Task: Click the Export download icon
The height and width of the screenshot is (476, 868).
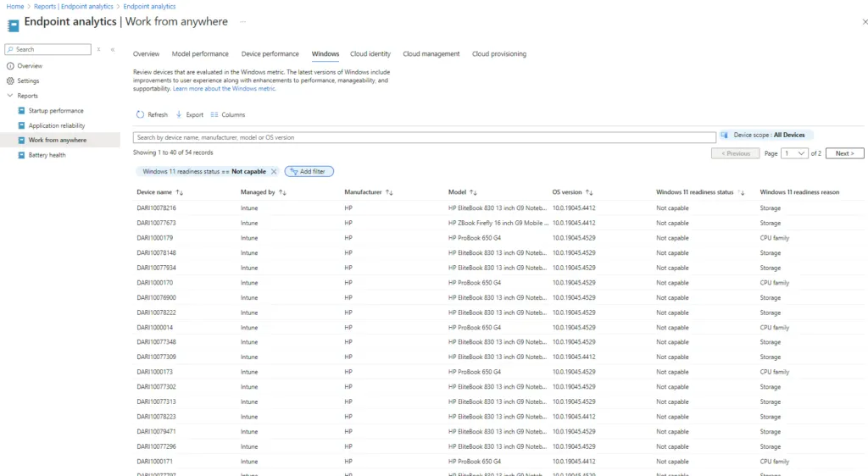Action: click(x=179, y=115)
